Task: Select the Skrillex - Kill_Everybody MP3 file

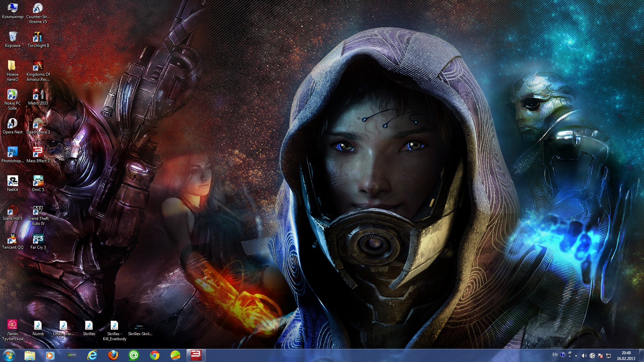Action: pyautogui.click(x=114, y=325)
